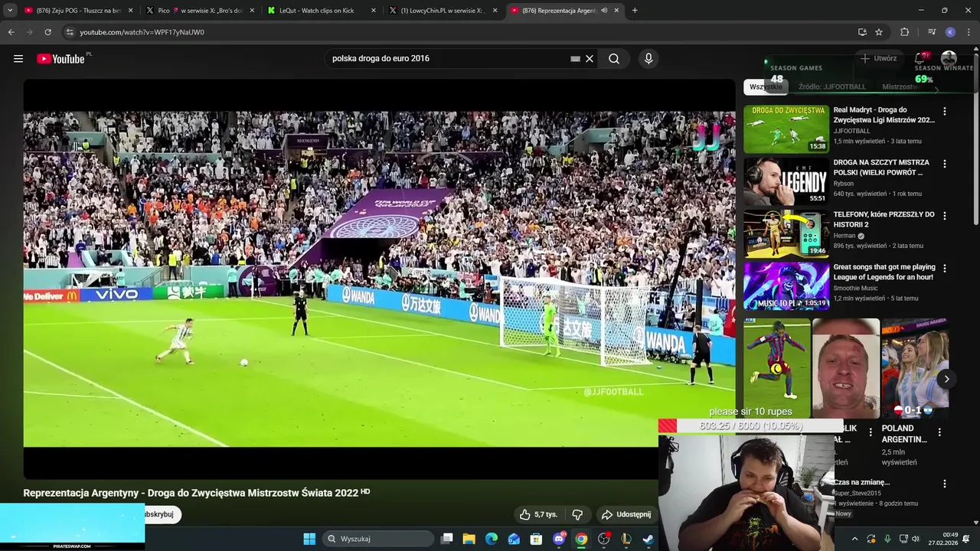Open the on-screen keyboard in search box
The height and width of the screenshot is (551, 980).
575,59
